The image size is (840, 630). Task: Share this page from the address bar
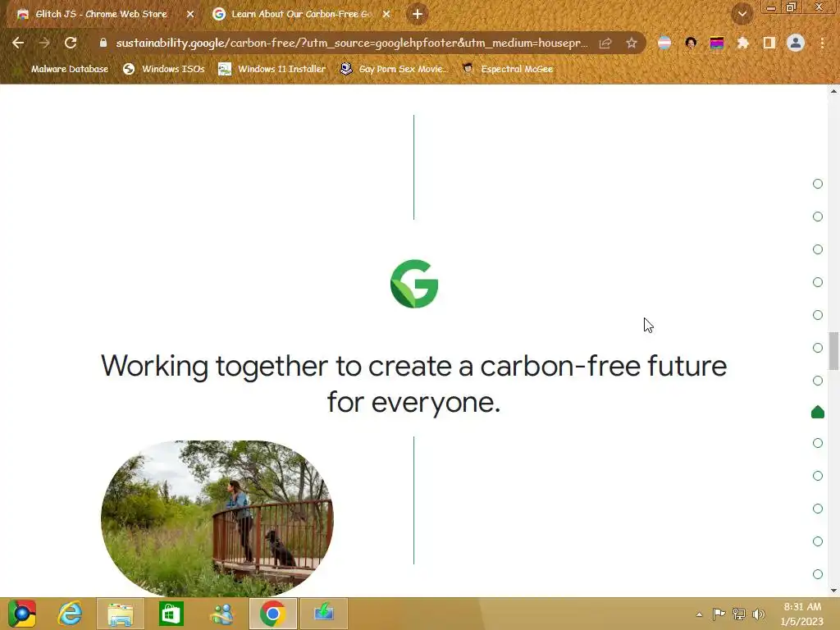click(x=605, y=43)
